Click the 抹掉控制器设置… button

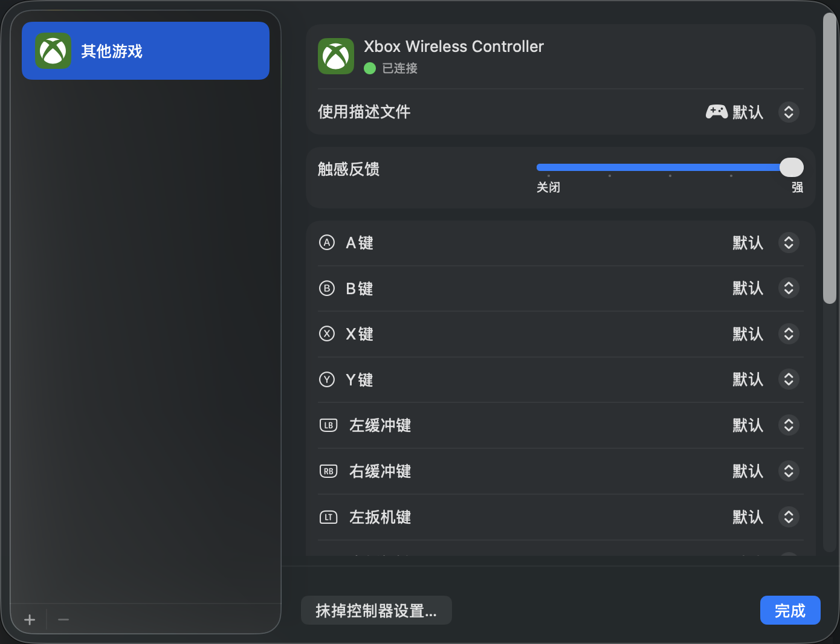(x=376, y=611)
